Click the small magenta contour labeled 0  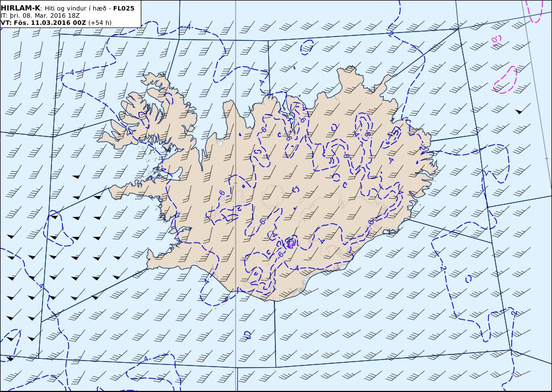[496, 41]
